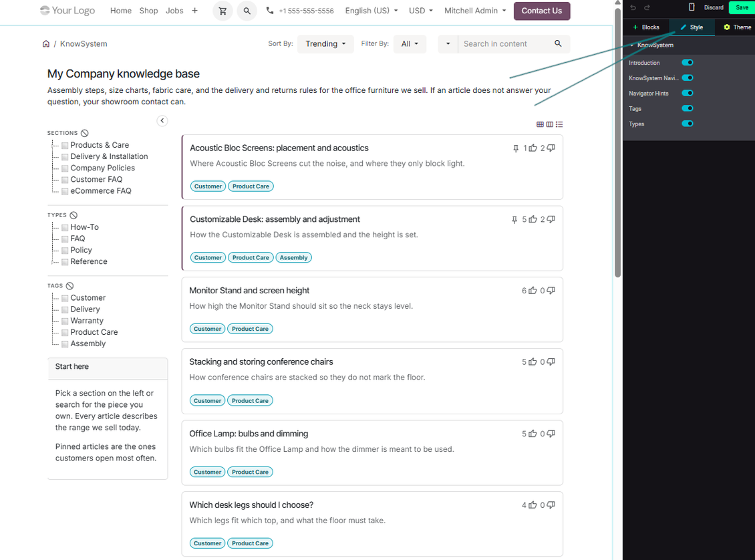The width and height of the screenshot is (755, 560).
Task: Open the search scope dropdown arrow
Action: [448, 44]
